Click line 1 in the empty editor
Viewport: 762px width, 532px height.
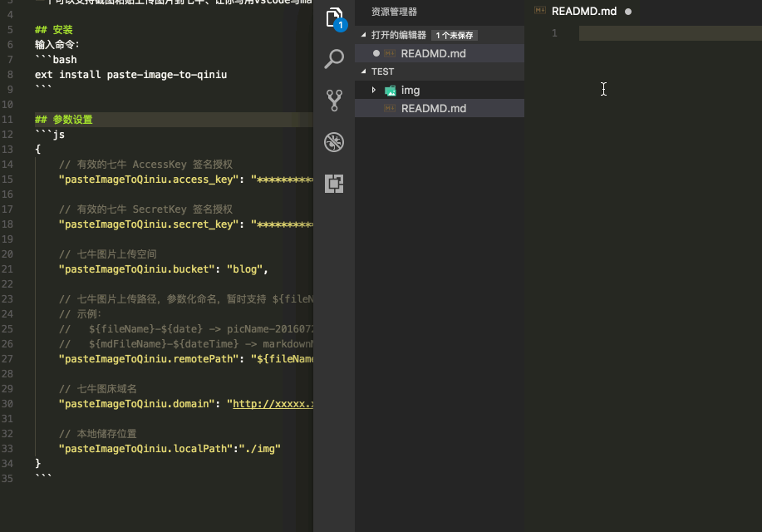pyautogui.click(x=670, y=33)
